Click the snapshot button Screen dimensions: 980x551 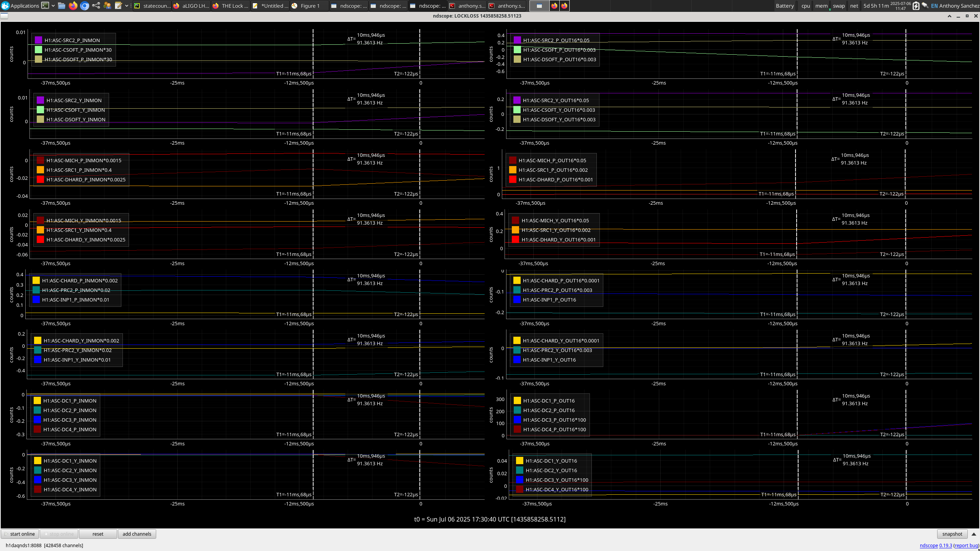pos(952,534)
